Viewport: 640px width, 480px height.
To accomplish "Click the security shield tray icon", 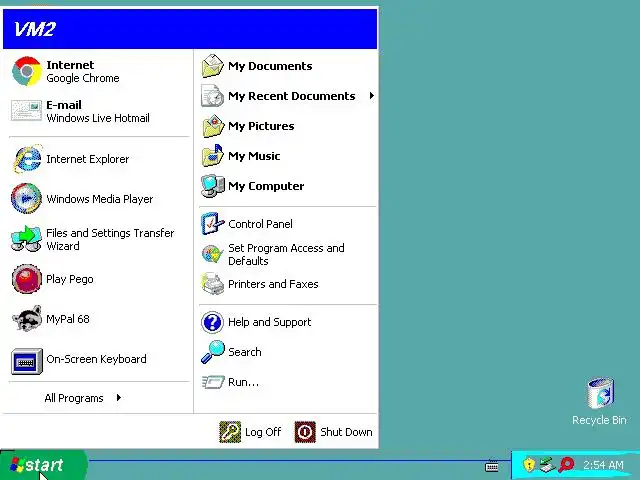I will click(529, 464).
